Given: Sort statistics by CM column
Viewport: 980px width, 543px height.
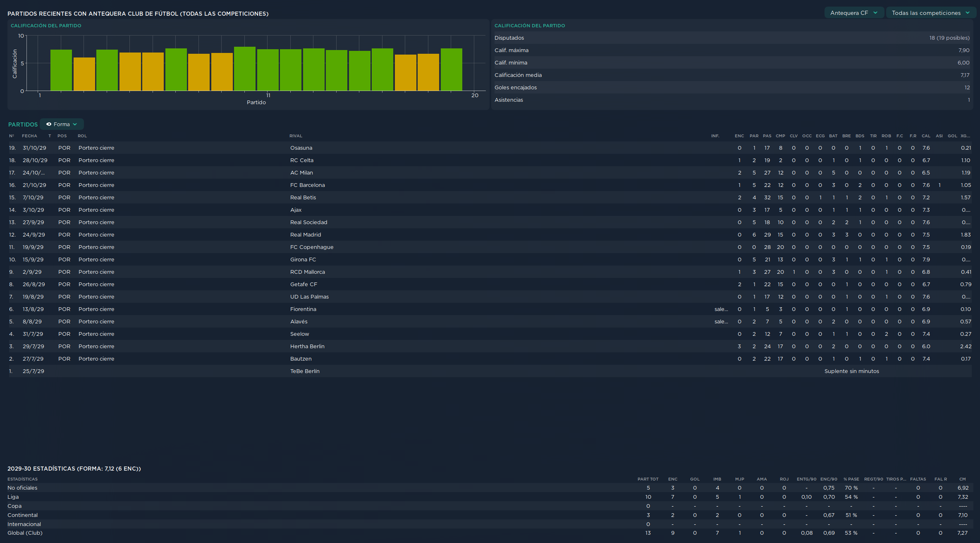Looking at the screenshot, I should (963, 479).
